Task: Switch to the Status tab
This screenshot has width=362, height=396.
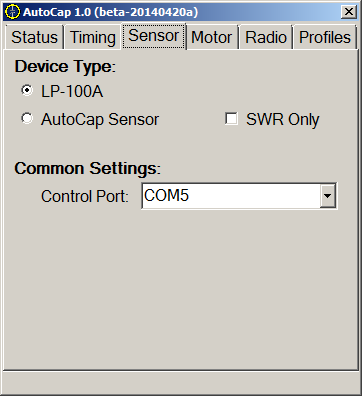Action: (x=34, y=37)
